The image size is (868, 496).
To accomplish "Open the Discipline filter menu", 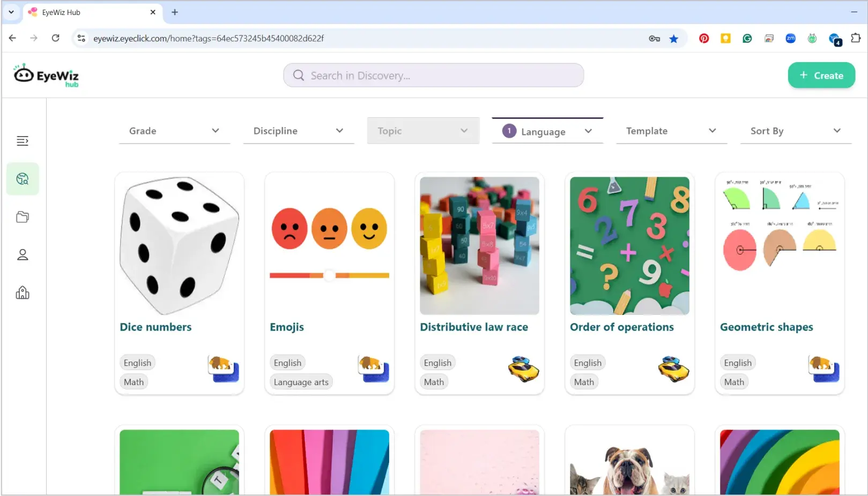I will 298,130.
